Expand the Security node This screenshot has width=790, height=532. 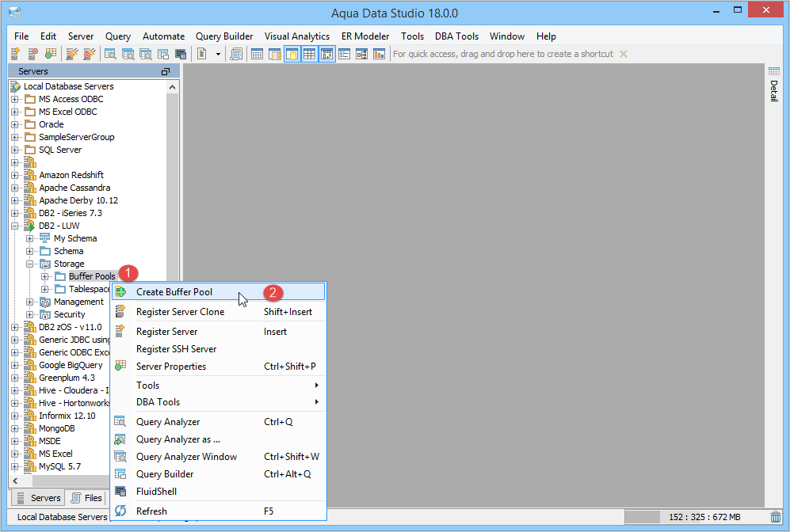point(30,314)
